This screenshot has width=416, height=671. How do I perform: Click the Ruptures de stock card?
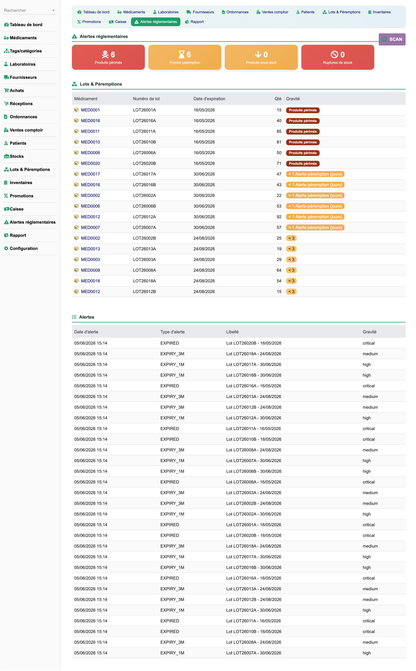pyautogui.click(x=338, y=57)
